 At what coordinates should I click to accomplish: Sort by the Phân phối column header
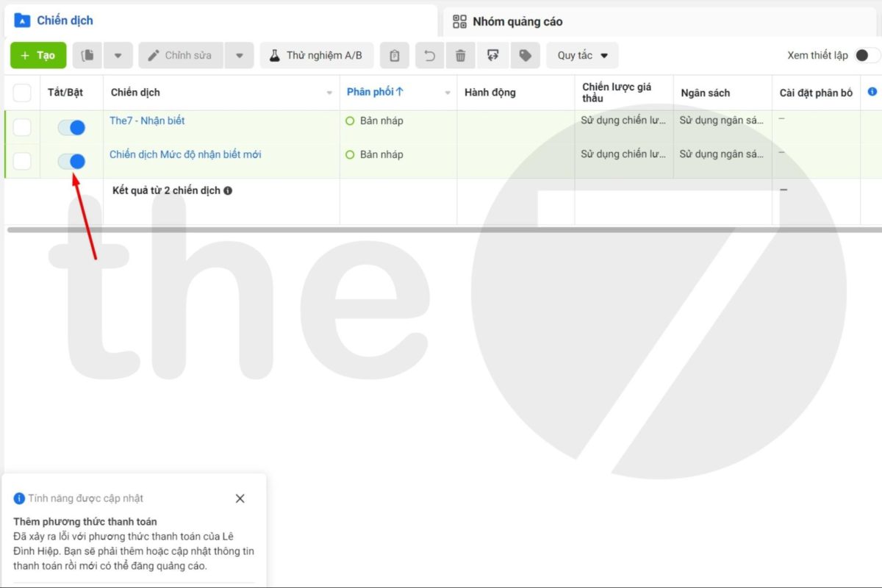pos(375,92)
